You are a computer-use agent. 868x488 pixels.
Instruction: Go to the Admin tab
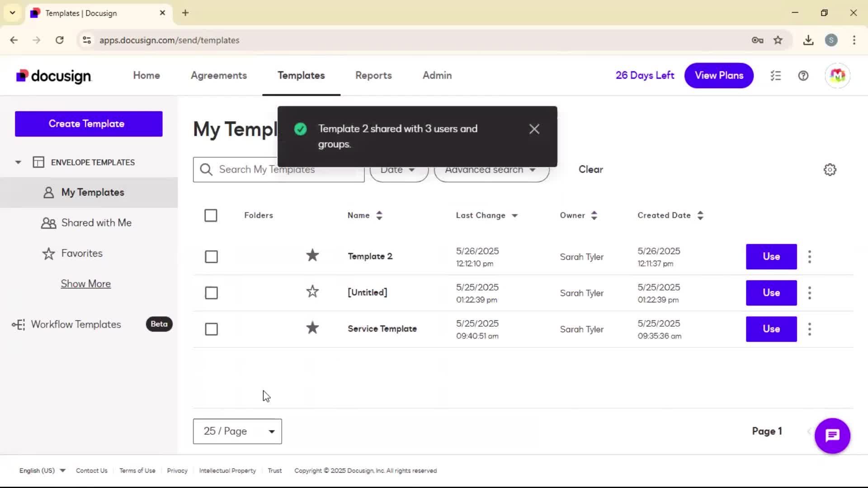(x=437, y=75)
